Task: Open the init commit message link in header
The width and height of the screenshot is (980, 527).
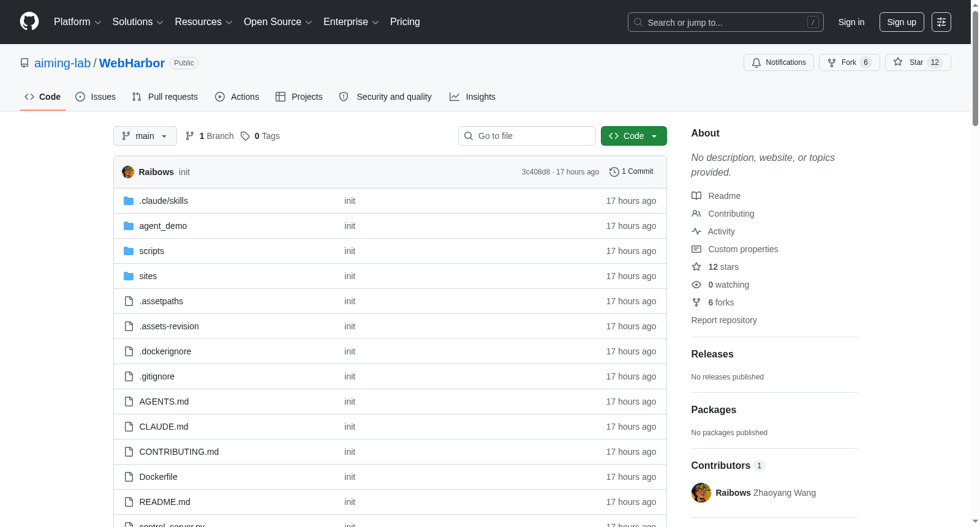Action: click(x=184, y=172)
